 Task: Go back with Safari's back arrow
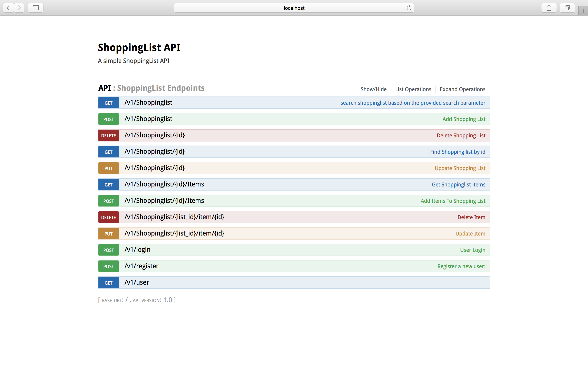tap(8, 8)
